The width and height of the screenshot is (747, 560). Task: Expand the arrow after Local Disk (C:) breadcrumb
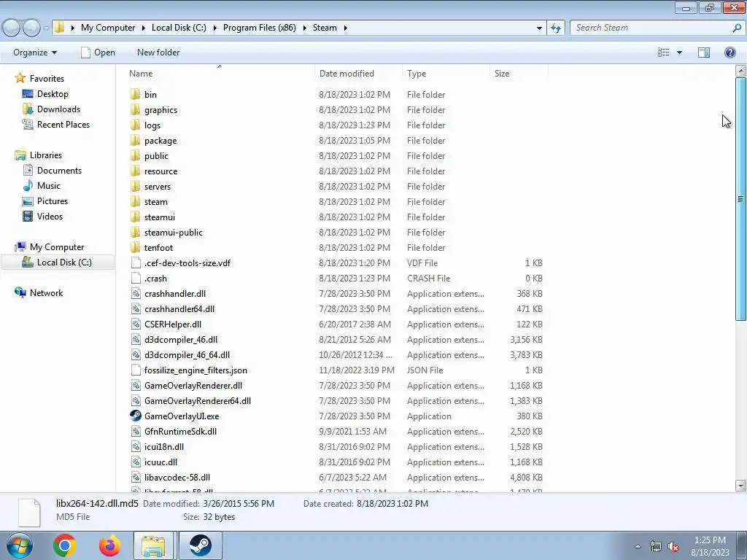pos(214,28)
